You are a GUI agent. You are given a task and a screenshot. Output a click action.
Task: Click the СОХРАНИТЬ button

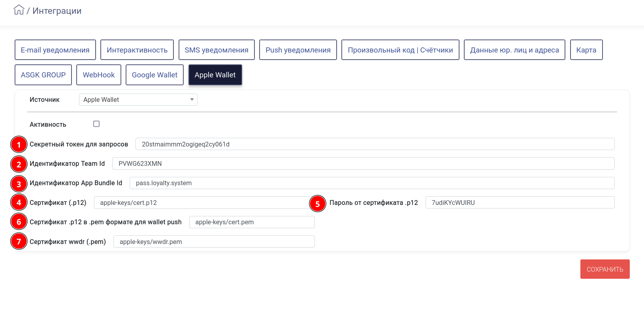pos(605,269)
